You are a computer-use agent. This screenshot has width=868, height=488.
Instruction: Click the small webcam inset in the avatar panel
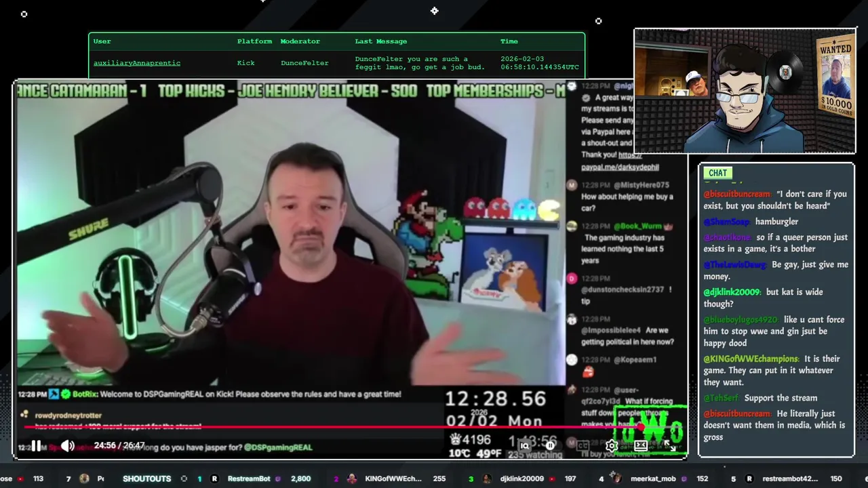click(674, 72)
